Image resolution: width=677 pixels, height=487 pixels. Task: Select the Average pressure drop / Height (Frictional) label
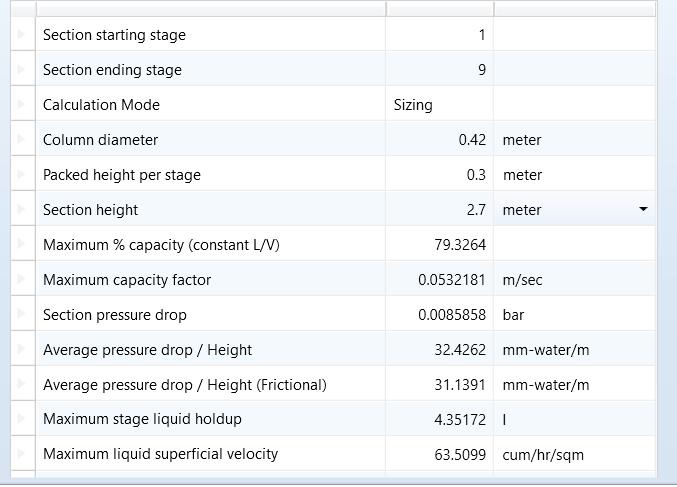pyautogui.click(x=185, y=384)
